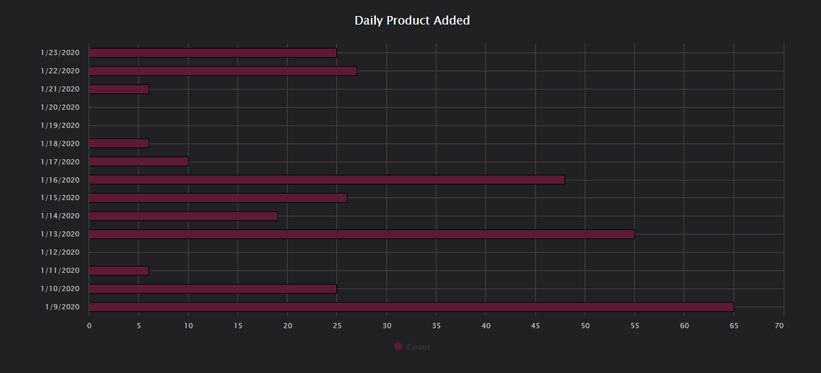Click the 1/16/2020 axis label
The height and width of the screenshot is (373, 821).
(x=60, y=180)
